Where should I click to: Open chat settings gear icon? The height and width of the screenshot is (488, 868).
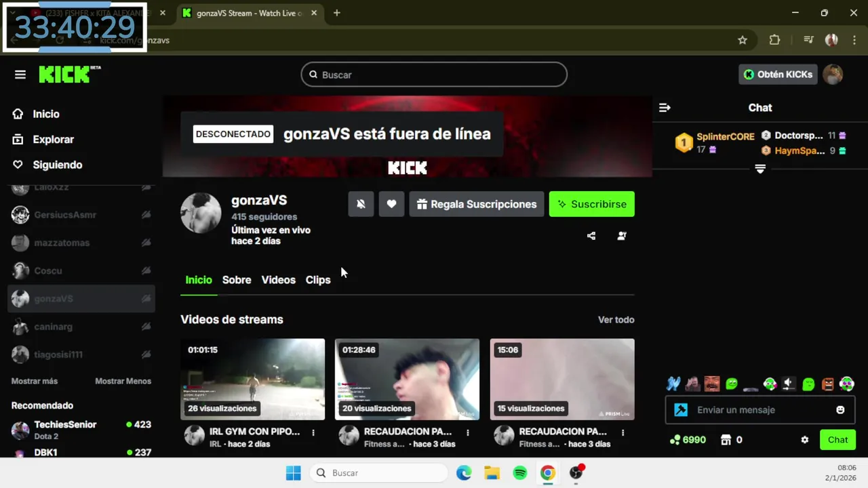point(805,440)
